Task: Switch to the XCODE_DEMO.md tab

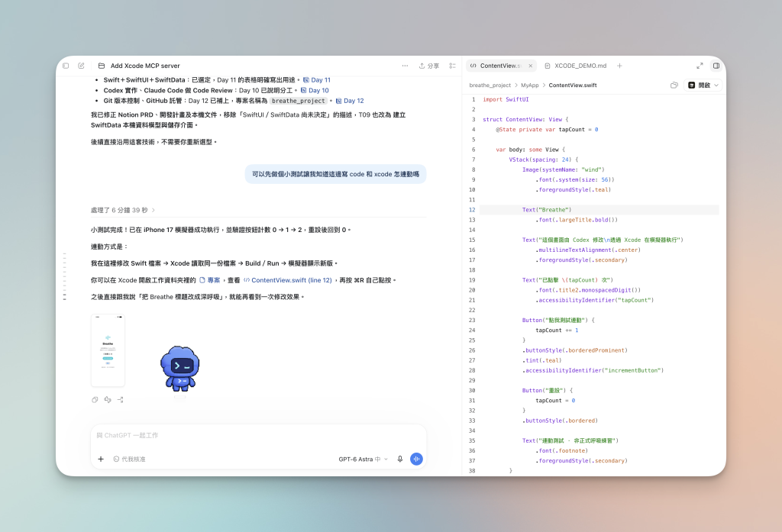Action: coord(576,66)
